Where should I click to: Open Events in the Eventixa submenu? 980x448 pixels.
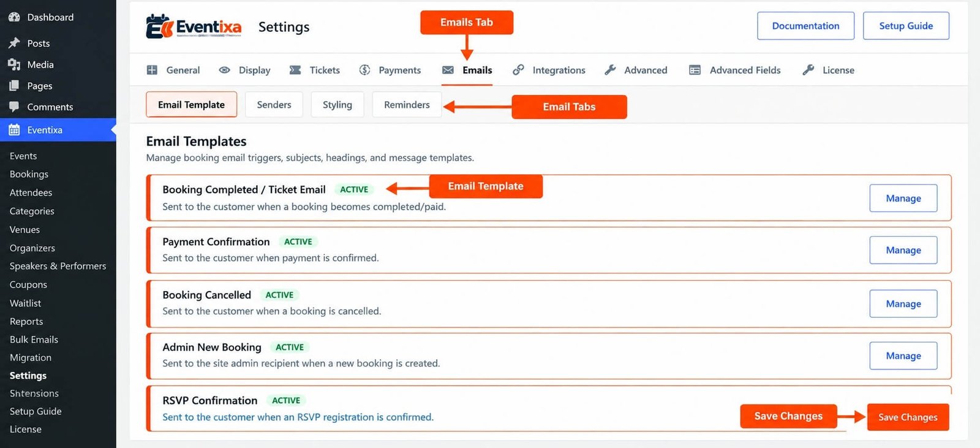coord(23,156)
